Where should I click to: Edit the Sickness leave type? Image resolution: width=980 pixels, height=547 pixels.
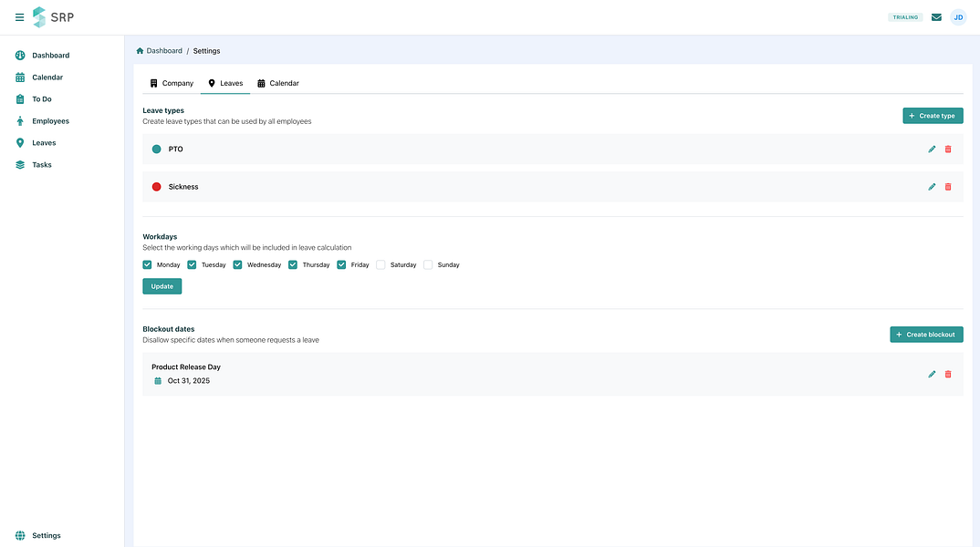pyautogui.click(x=932, y=187)
